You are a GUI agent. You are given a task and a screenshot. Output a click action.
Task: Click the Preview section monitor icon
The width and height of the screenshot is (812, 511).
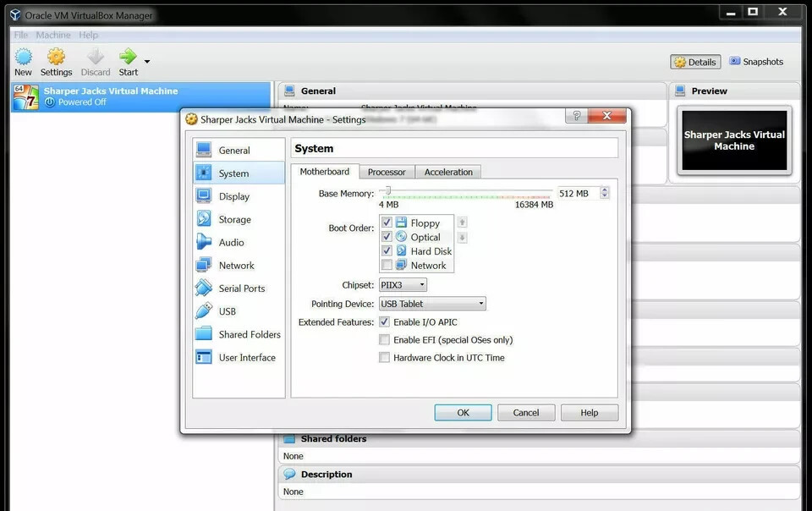point(680,91)
